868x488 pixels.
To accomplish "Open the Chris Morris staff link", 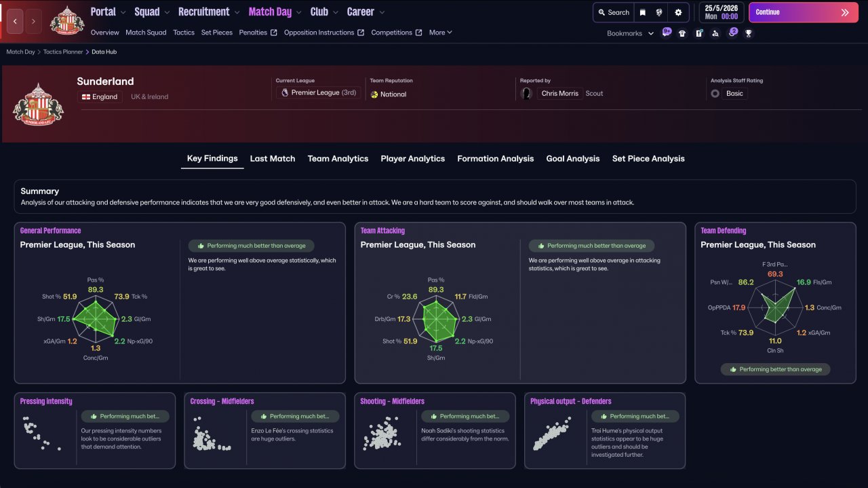I will (560, 94).
